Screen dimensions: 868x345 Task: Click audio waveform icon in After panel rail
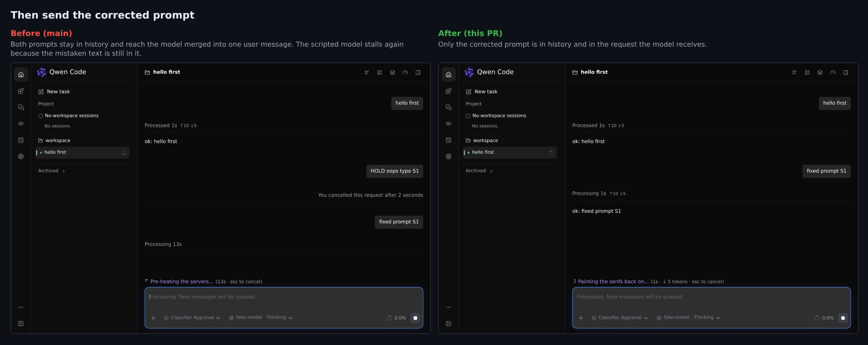click(449, 124)
